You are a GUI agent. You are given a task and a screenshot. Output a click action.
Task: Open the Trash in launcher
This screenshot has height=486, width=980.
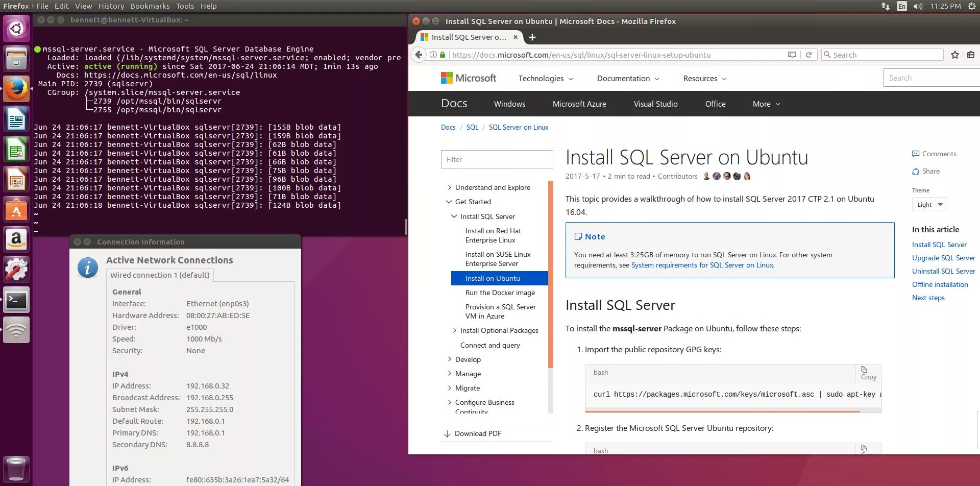pyautogui.click(x=16, y=469)
